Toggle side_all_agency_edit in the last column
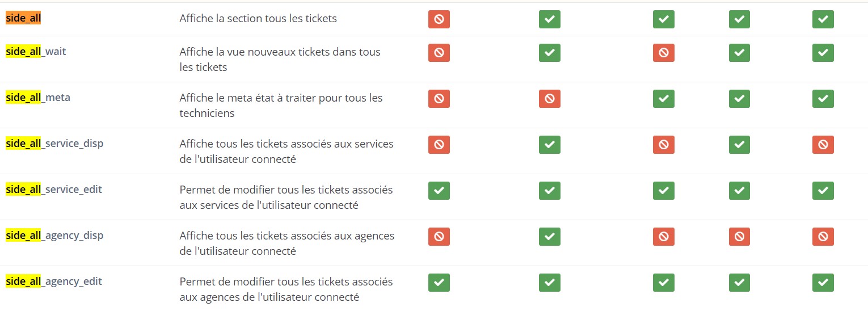The width and height of the screenshot is (868, 311). [x=823, y=283]
